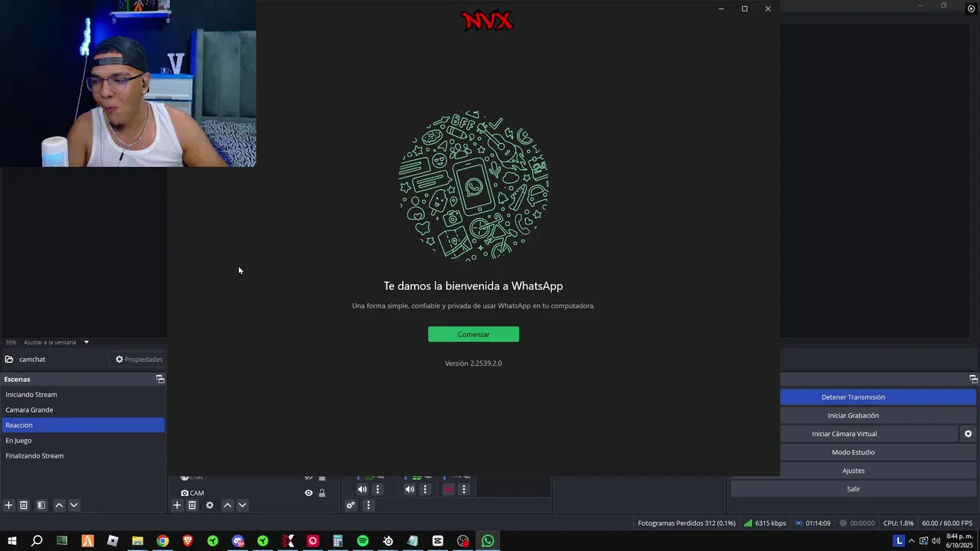This screenshot has width=980, height=551.
Task: Open volume control in system tray
Action: point(936,541)
